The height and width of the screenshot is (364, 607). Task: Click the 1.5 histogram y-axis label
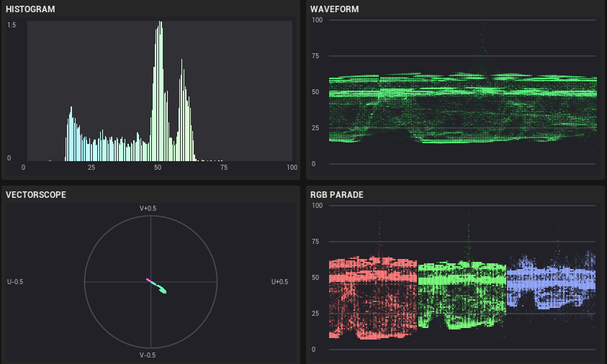[x=12, y=25]
